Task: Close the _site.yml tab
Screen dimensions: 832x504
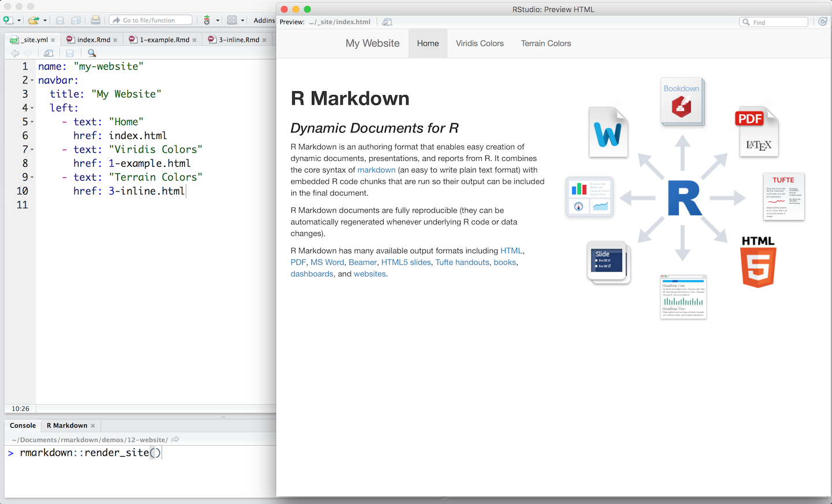Action: pyautogui.click(x=53, y=40)
